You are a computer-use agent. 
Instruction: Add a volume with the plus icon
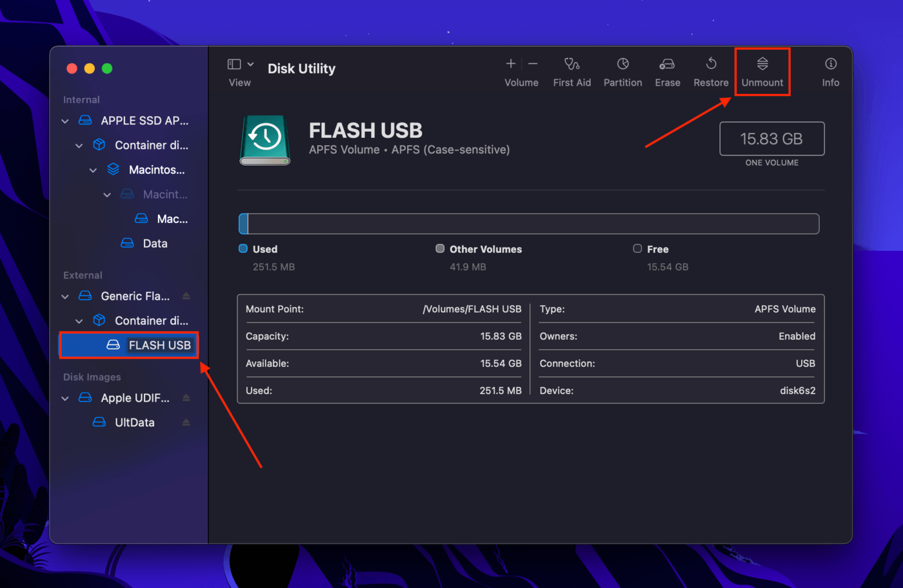(511, 64)
